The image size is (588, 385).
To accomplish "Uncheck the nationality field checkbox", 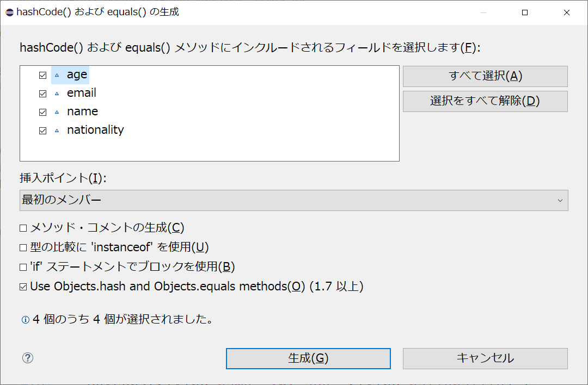I will point(42,130).
